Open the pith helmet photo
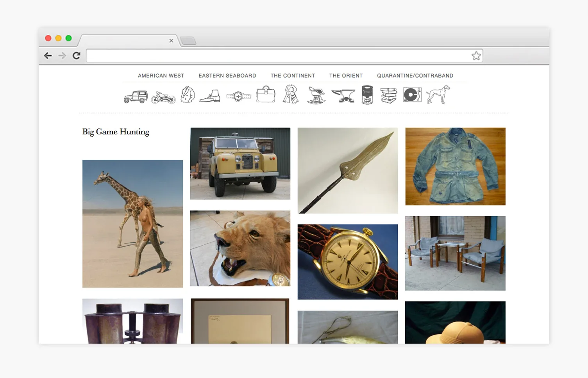 click(456, 323)
